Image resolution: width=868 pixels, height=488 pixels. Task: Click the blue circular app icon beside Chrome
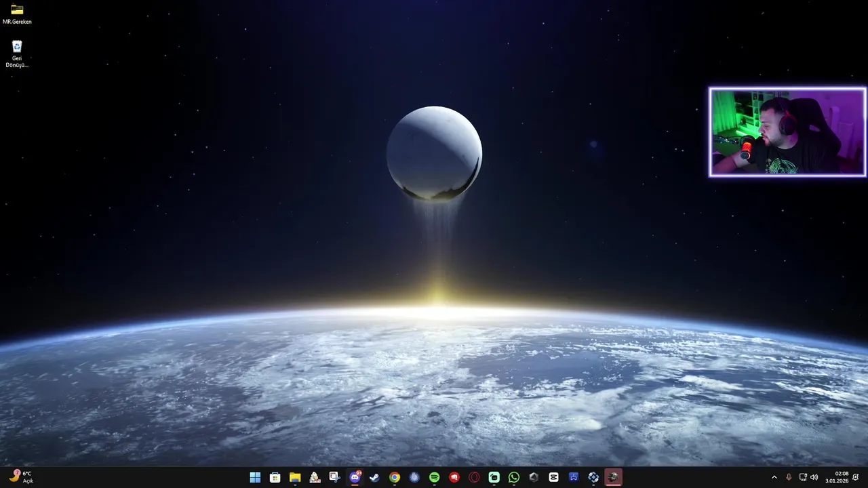tap(414, 477)
